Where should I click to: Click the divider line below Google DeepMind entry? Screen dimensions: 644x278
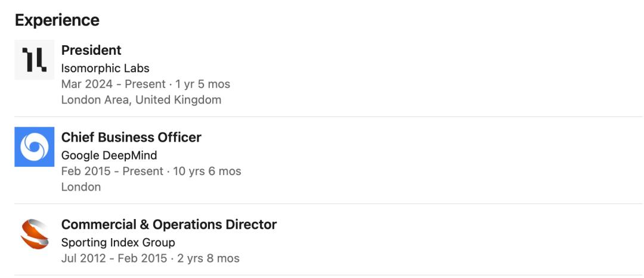point(329,204)
